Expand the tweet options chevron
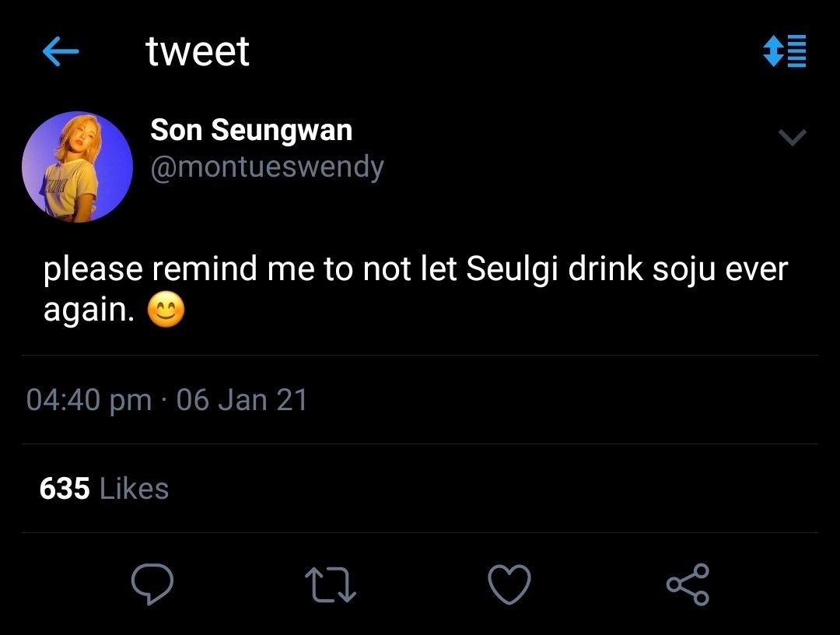This screenshot has height=635, width=840. click(793, 138)
